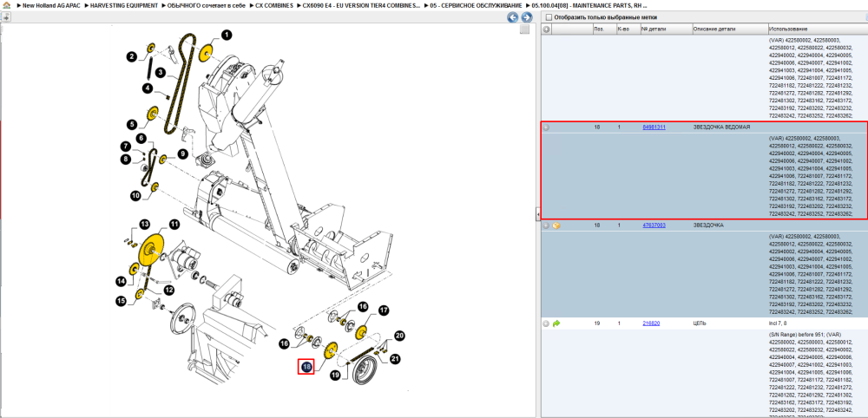
Task: Toggle 'Отобразить только выбранные метки' checkbox
Action: pos(548,17)
